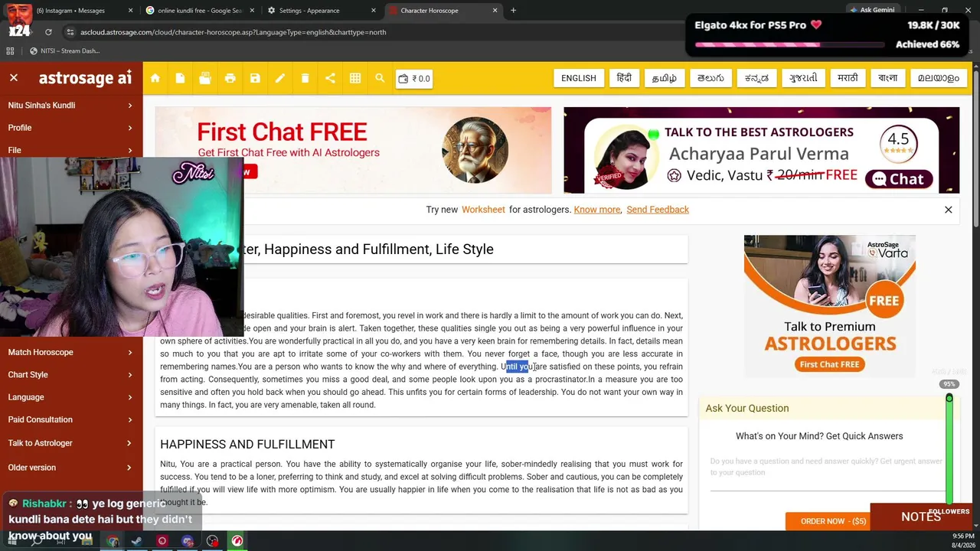This screenshot has width=980, height=551.
Task: Close the Settings - Appearance tab
Action: pos(374,11)
